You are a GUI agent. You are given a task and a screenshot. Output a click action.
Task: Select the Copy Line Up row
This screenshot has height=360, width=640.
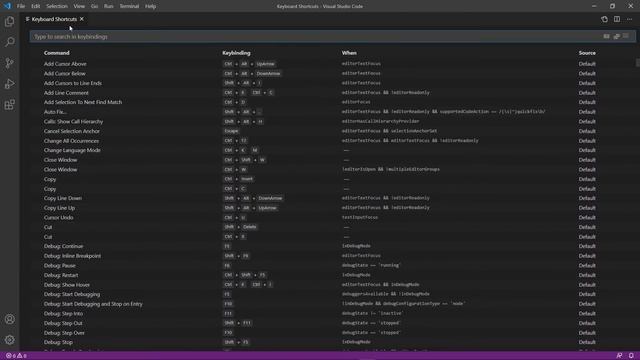332,208
